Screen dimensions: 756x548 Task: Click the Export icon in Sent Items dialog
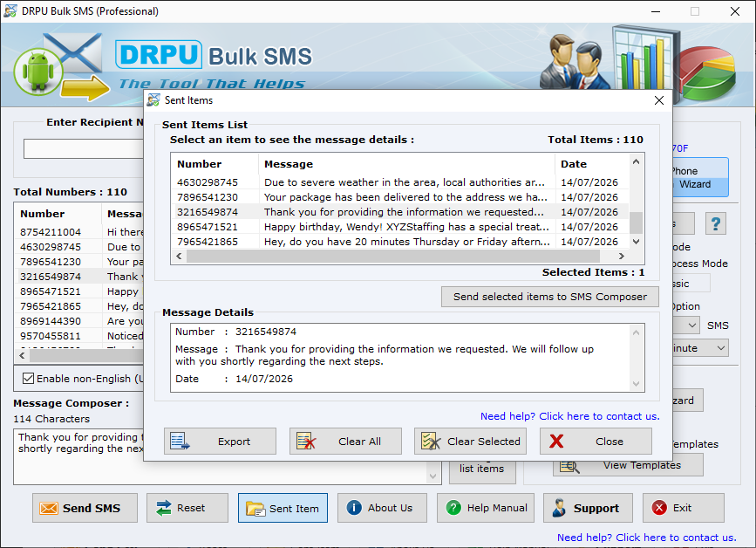[180, 442]
